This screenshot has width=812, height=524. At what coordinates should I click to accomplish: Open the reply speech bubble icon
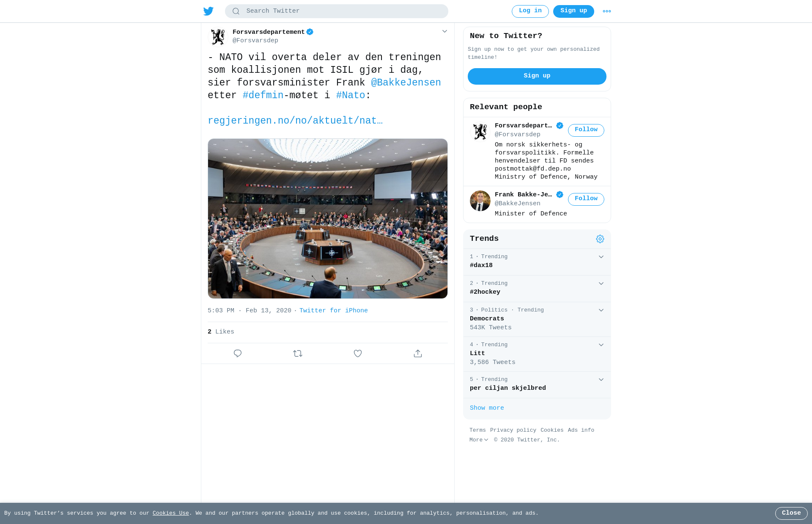pyautogui.click(x=238, y=353)
